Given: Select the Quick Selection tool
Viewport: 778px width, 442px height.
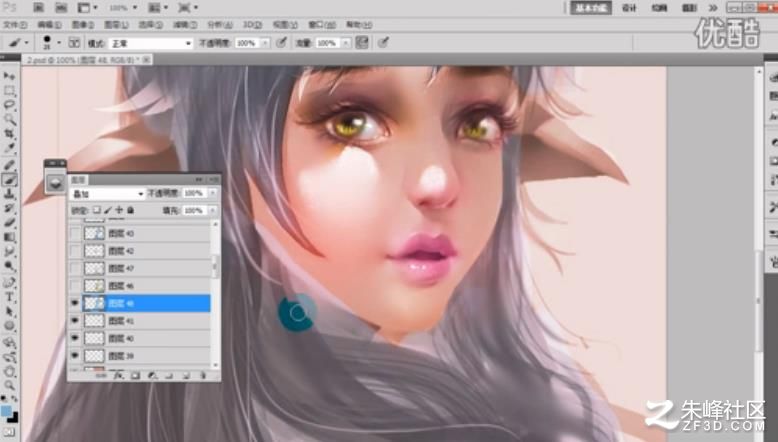Looking at the screenshot, I should tap(9, 120).
